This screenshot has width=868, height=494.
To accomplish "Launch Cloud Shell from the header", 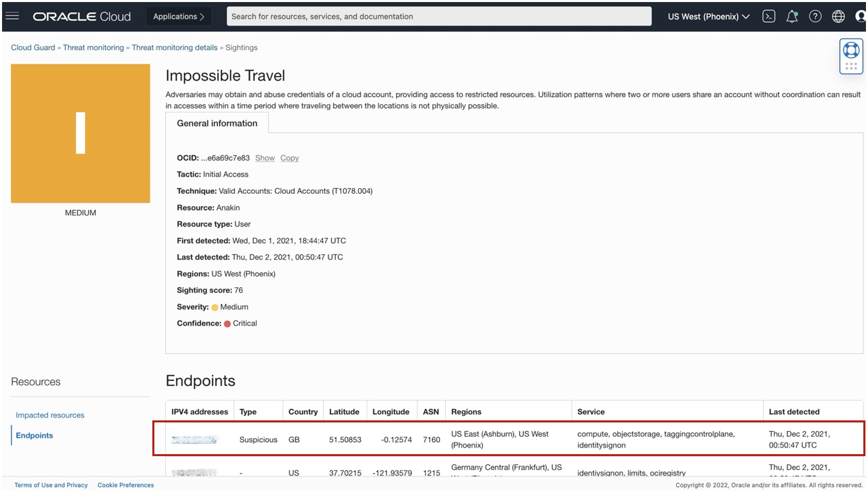I will tap(768, 16).
